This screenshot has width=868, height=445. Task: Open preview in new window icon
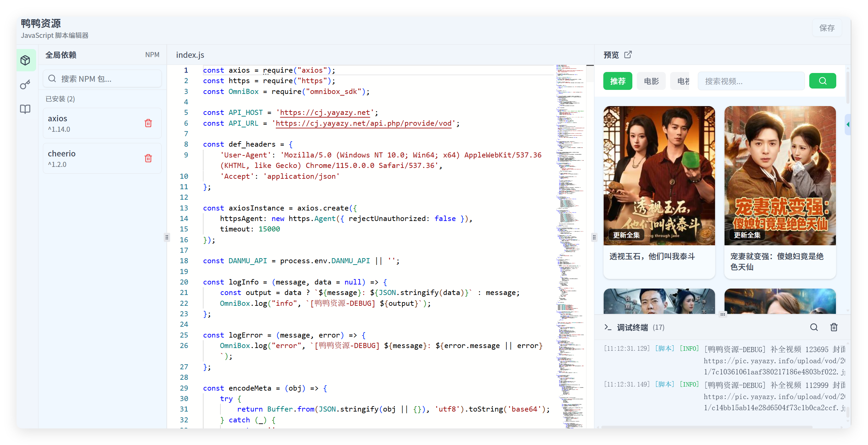click(x=628, y=55)
